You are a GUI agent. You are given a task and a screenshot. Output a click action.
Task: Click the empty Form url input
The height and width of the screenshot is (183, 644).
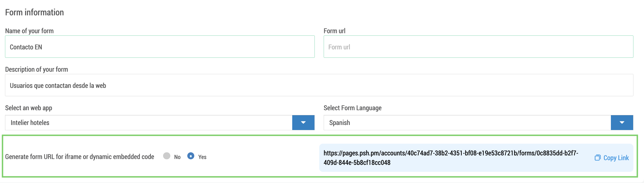(478, 47)
